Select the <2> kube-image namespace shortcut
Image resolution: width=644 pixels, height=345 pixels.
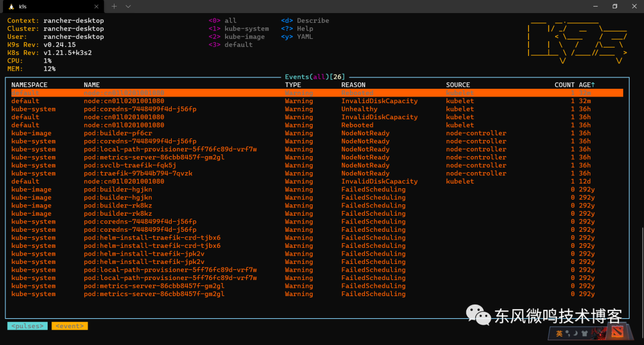(237, 36)
